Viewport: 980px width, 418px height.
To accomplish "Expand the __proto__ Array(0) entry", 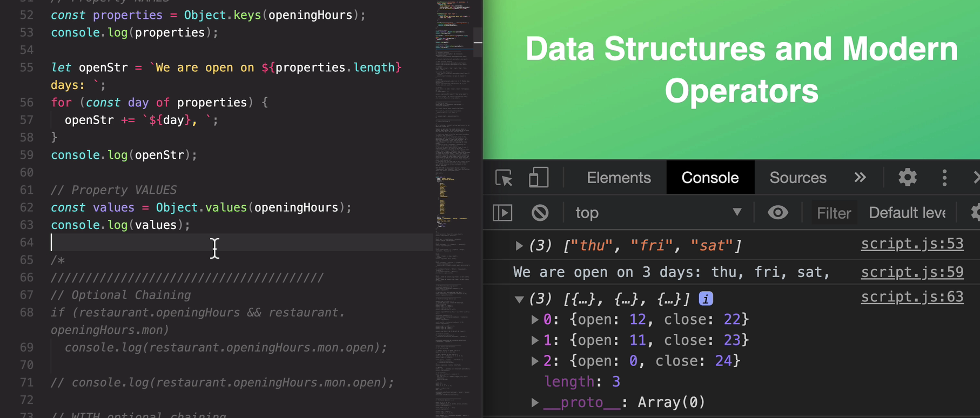I will click(x=534, y=402).
